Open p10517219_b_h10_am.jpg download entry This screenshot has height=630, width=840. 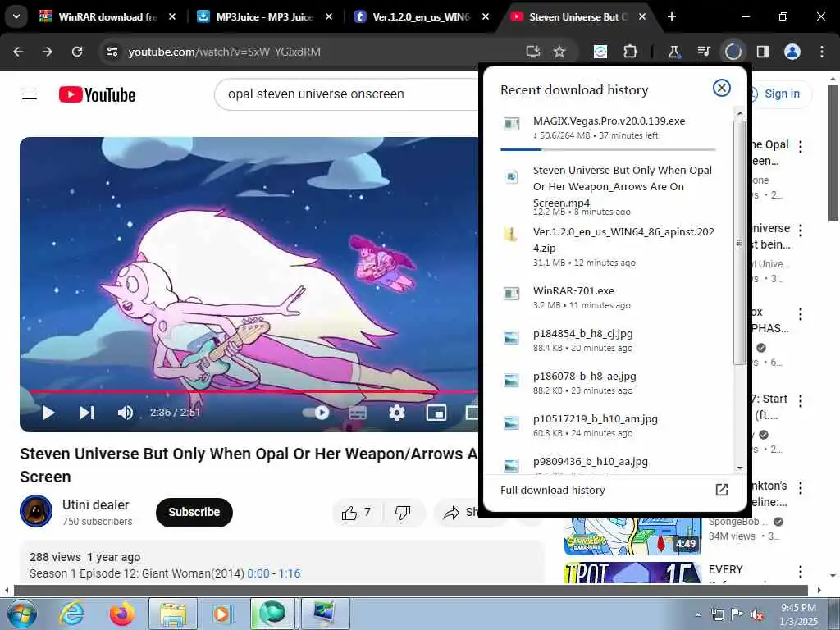point(608,426)
